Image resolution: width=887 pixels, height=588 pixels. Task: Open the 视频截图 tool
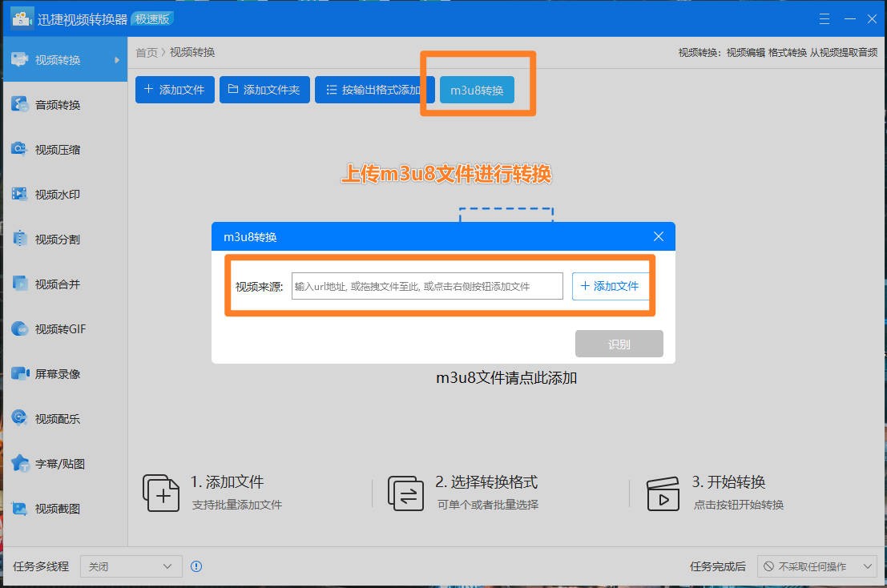click(x=60, y=507)
